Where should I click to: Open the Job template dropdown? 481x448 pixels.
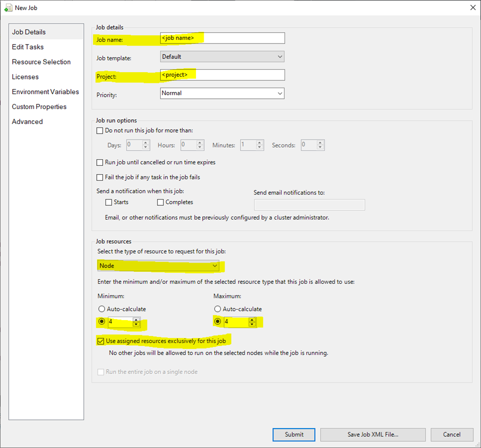223,56
